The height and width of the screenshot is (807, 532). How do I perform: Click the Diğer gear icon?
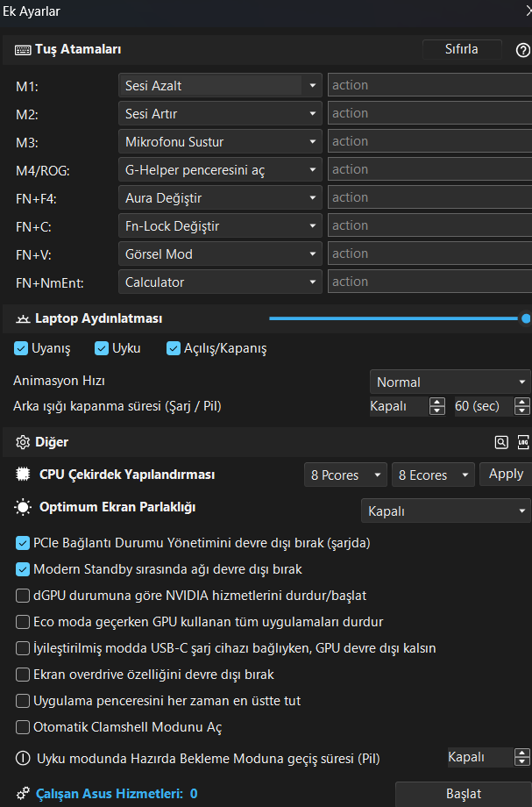coord(23,442)
